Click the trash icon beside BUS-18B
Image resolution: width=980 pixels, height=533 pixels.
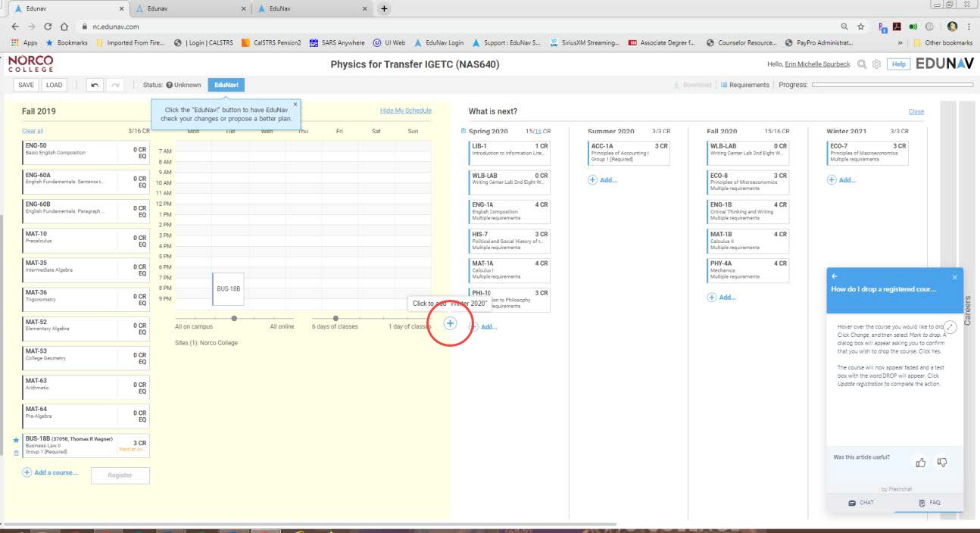pyautogui.click(x=16, y=453)
